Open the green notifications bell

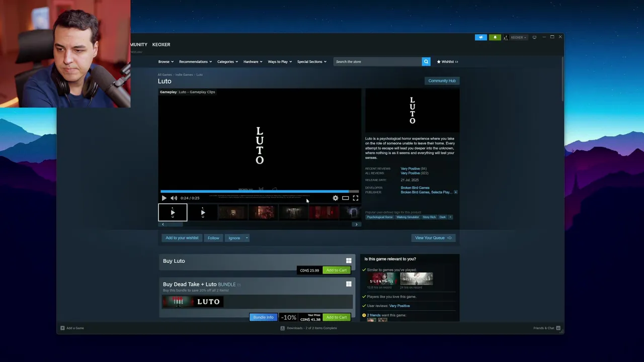(x=495, y=37)
